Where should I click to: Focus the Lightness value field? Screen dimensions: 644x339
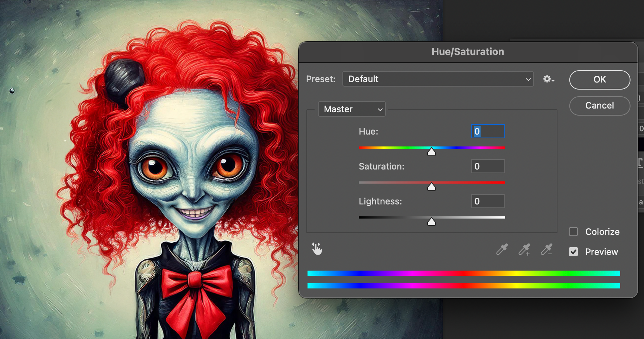[x=488, y=201]
